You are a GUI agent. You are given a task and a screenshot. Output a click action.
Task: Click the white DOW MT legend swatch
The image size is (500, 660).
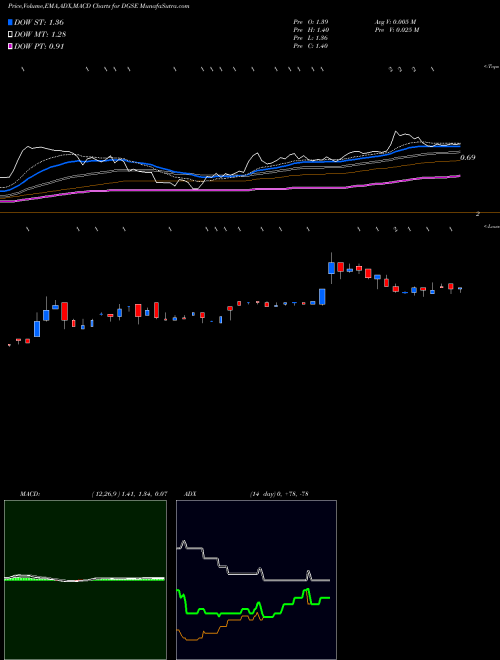(10, 34)
